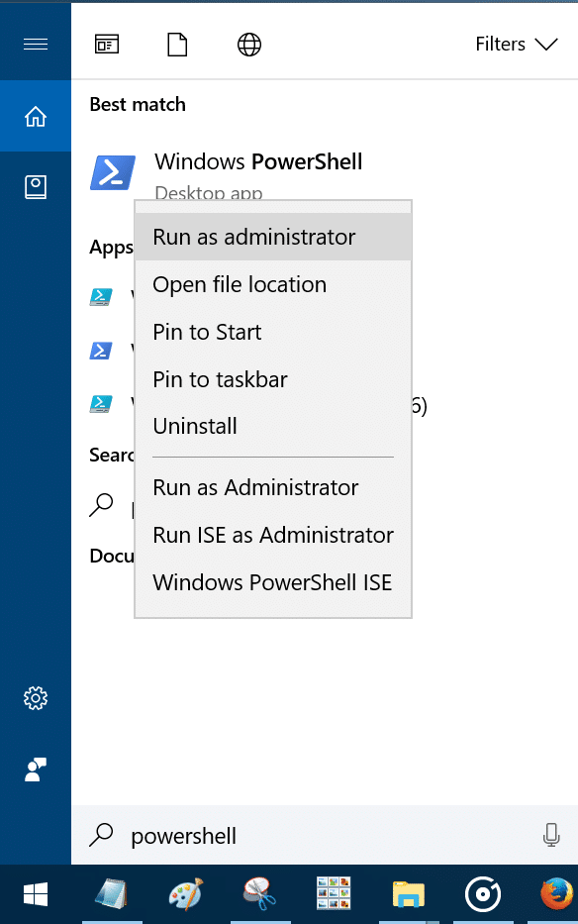Expand the Filters dropdown
Image resolution: width=578 pixels, height=924 pixels.
[x=546, y=44]
